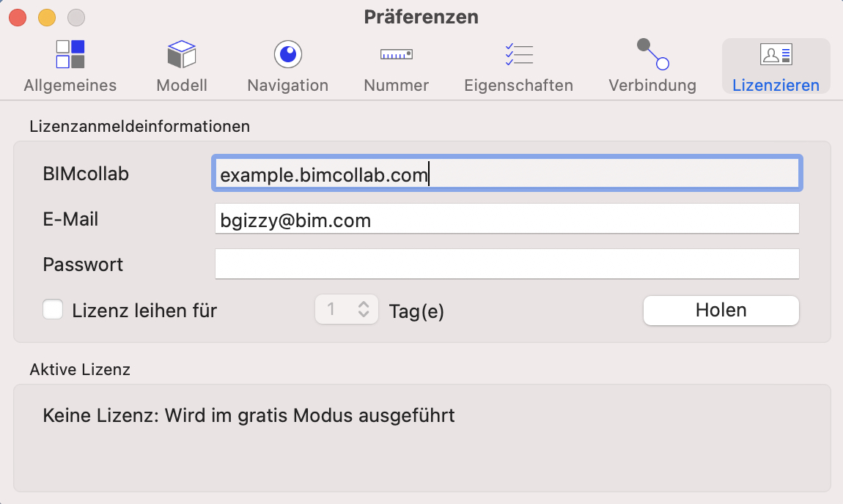The image size is (843, 504).
Task: Open the Allgemeines preferences icon
Action: pyautogui.click(x=70, y=54)
